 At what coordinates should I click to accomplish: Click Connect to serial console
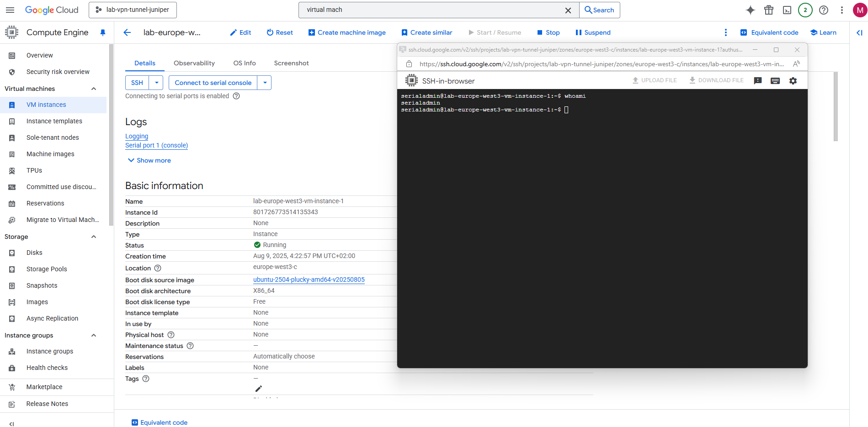click(x=213, y=83)
